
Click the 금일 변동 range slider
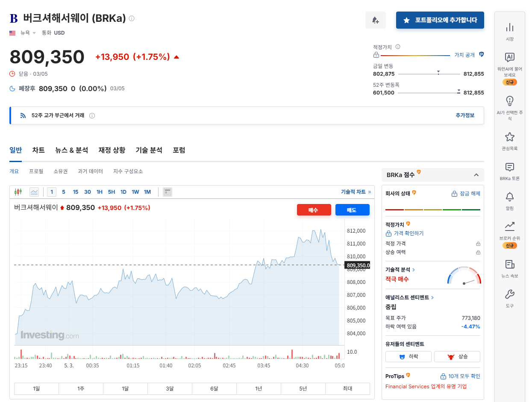click(429, 74)
